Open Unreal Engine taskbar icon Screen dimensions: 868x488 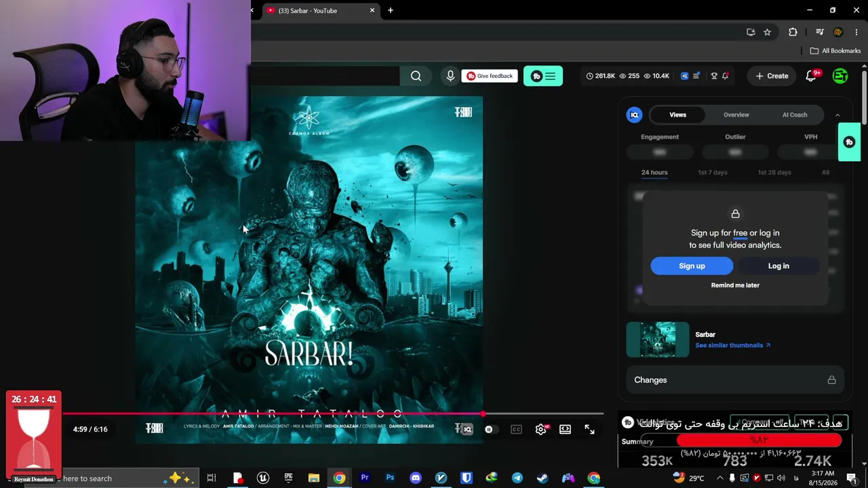tap(263, 478)
